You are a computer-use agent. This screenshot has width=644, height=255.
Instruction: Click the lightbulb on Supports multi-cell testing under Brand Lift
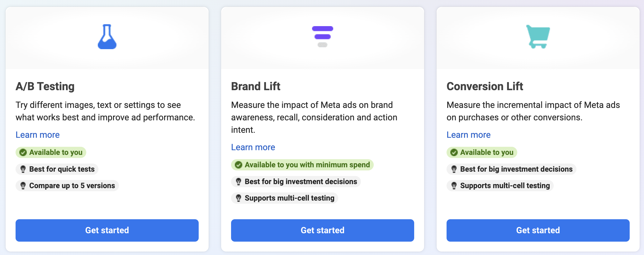(x=238, y=198)
